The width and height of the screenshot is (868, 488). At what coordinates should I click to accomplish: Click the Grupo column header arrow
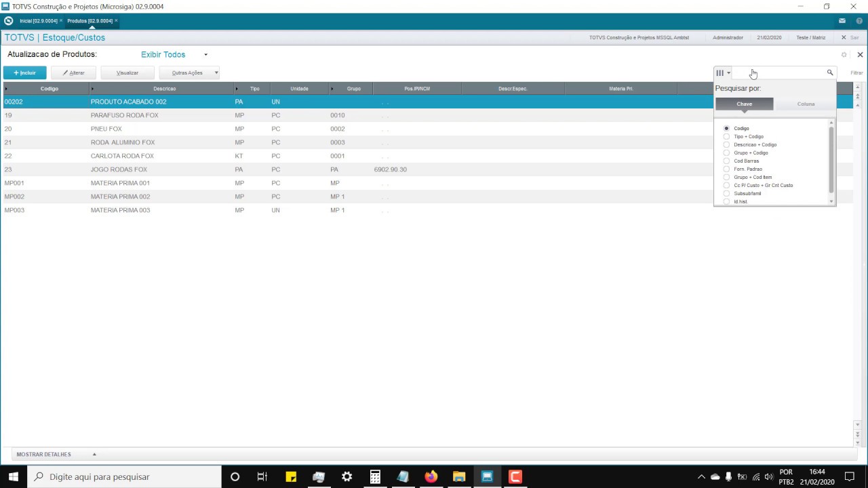click(332, 89)
